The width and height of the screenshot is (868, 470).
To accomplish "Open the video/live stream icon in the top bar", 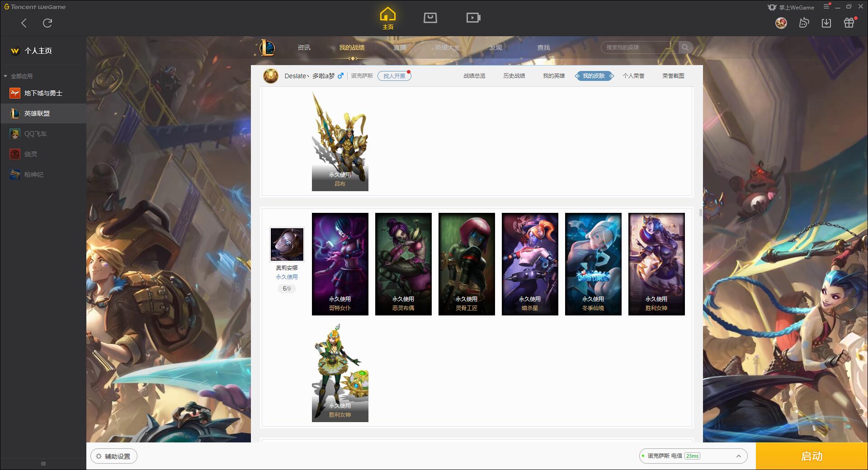I will pos(473,18).
